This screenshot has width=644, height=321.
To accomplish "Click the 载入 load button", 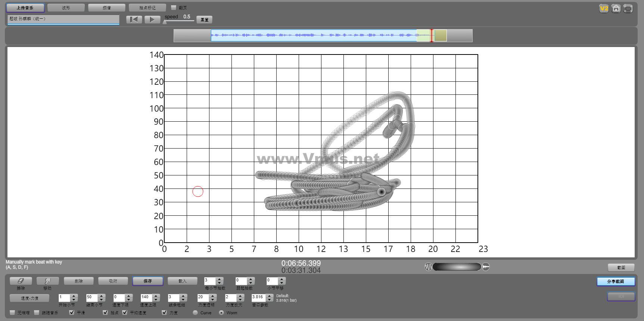I will [183, 281].
